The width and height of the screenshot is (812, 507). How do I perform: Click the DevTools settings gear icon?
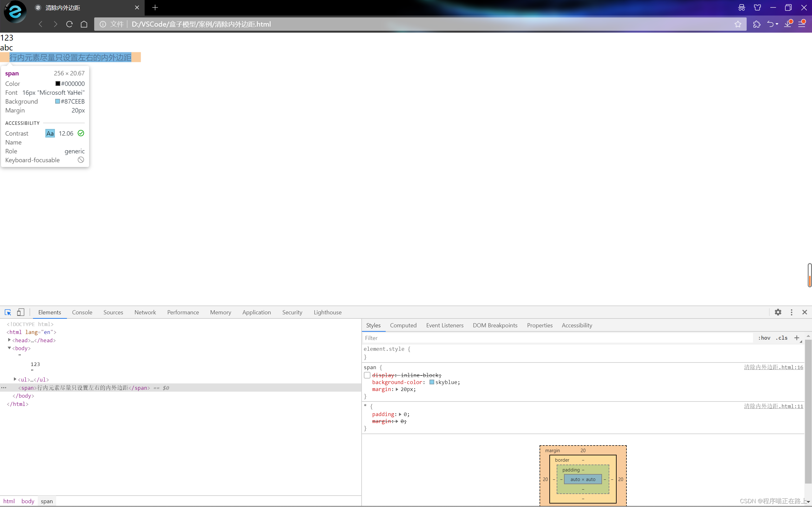[777, 311]
